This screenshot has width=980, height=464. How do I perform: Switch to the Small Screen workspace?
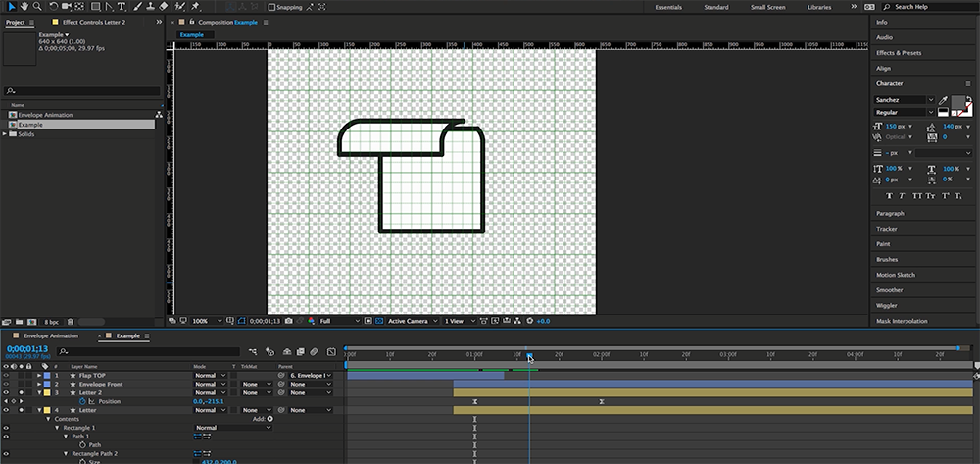(x=767, y=7)
